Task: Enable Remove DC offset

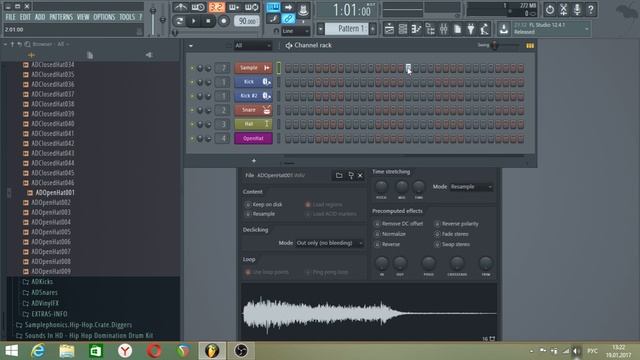Action: point(377,224)
